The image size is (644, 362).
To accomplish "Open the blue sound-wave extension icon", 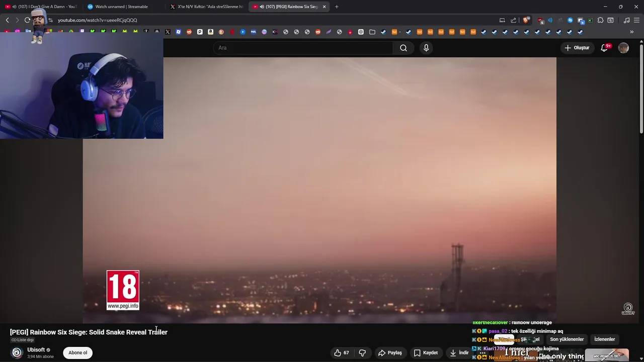I will pyautogui.click(x=550, y=20).
